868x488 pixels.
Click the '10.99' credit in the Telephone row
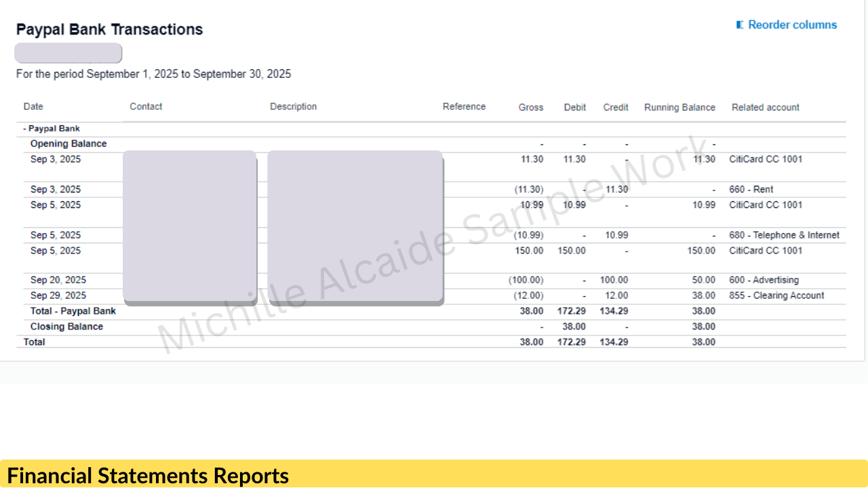tap(617, 235)
